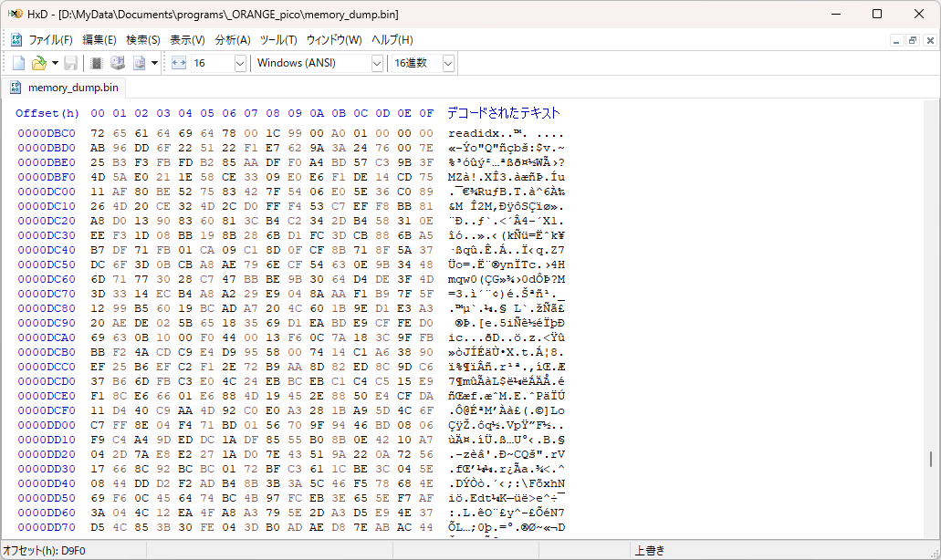941x560 pixels.
Task: Open the 検索(S) menu
Action: click(142, 40)
